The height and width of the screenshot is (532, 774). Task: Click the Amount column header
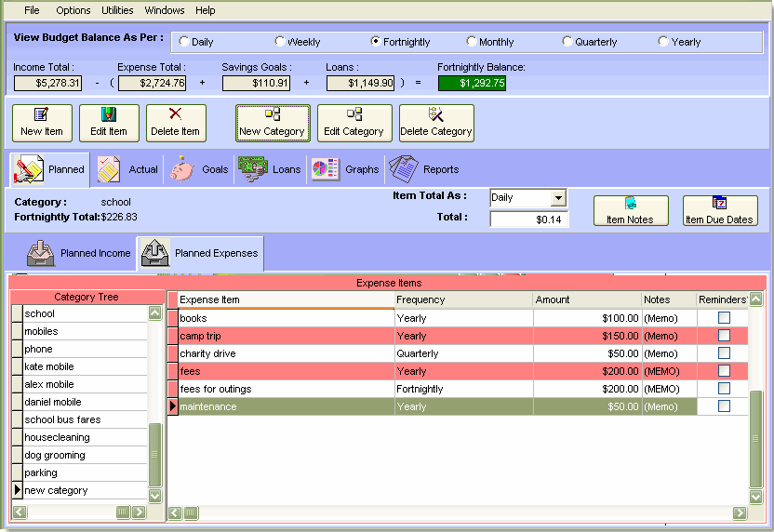[587, 299]
